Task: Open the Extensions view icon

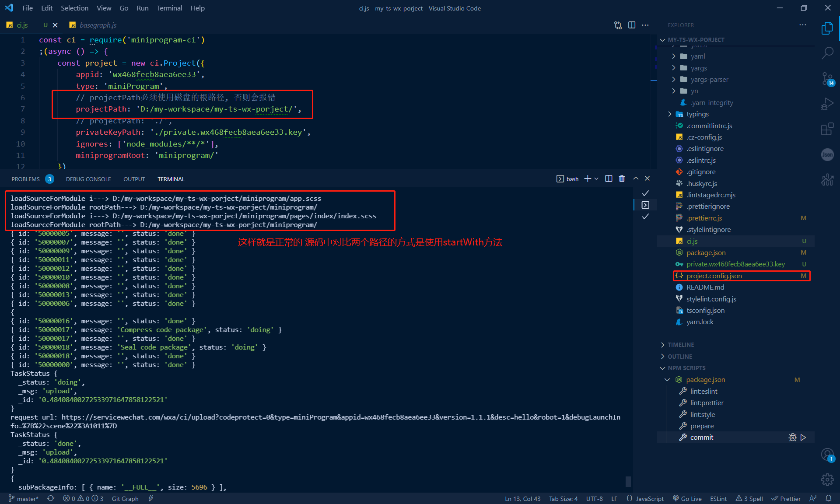Action: (827, 129)
